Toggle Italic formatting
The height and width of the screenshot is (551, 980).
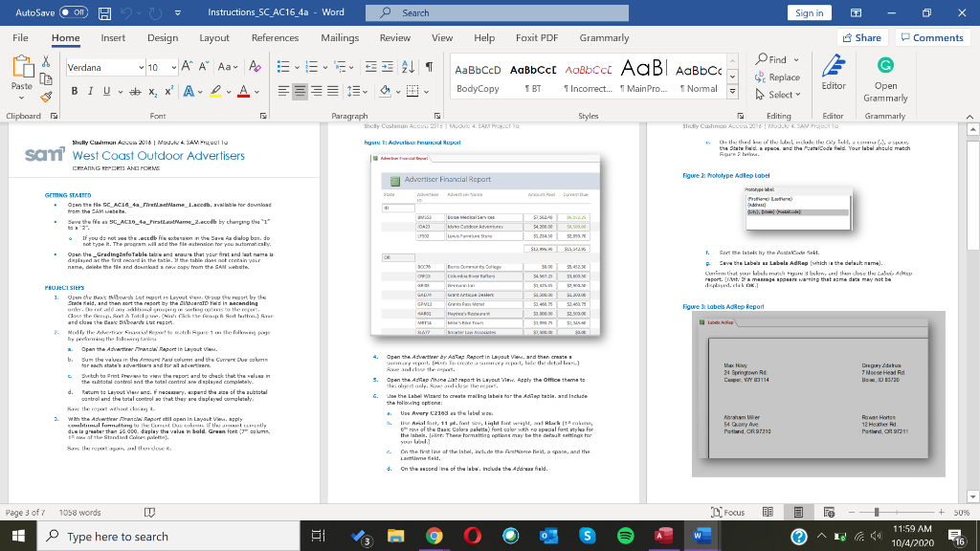90,91
